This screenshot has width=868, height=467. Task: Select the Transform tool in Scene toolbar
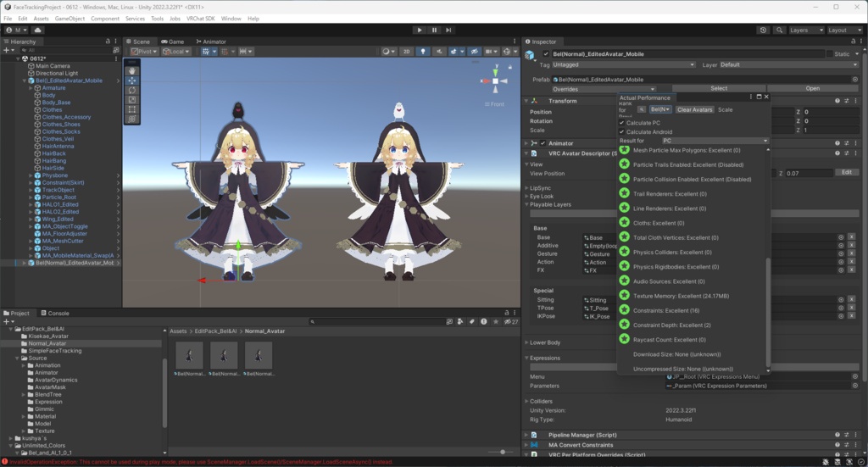click(x=131, y=119)
